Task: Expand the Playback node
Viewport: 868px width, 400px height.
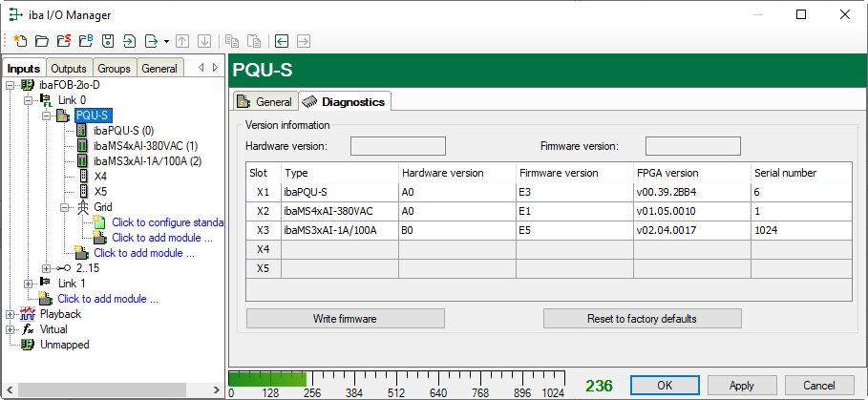Action: tap(10, 314)
